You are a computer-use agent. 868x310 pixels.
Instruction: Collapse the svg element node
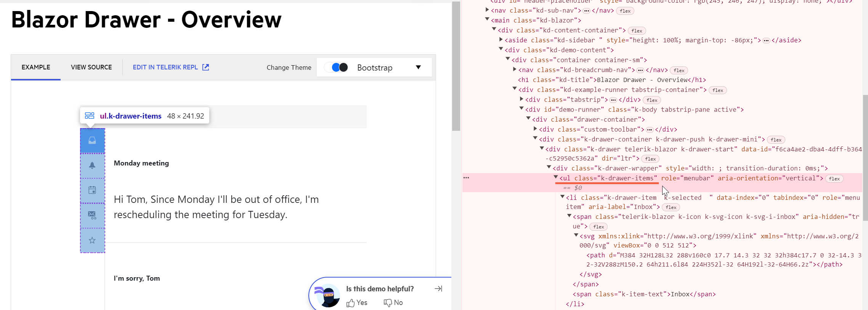pos(576,235)
